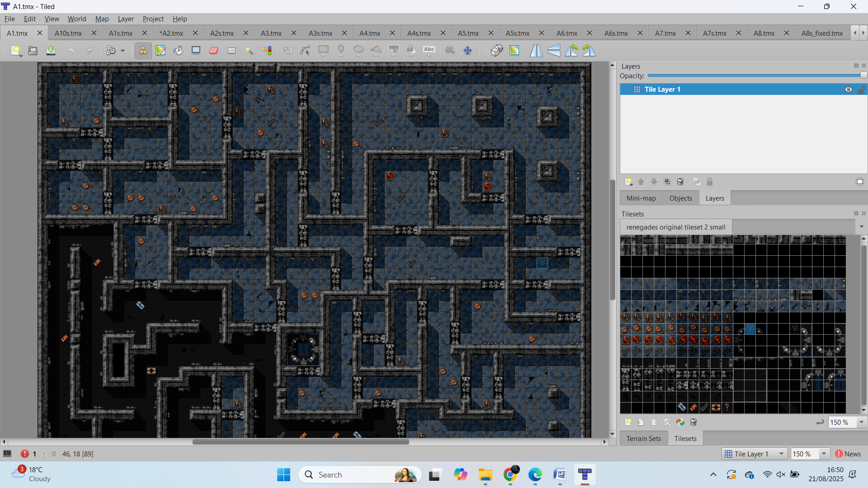Toggle visibility eye of Tile Layer 1
The image size is (868, 488).
tap(848, 89)
